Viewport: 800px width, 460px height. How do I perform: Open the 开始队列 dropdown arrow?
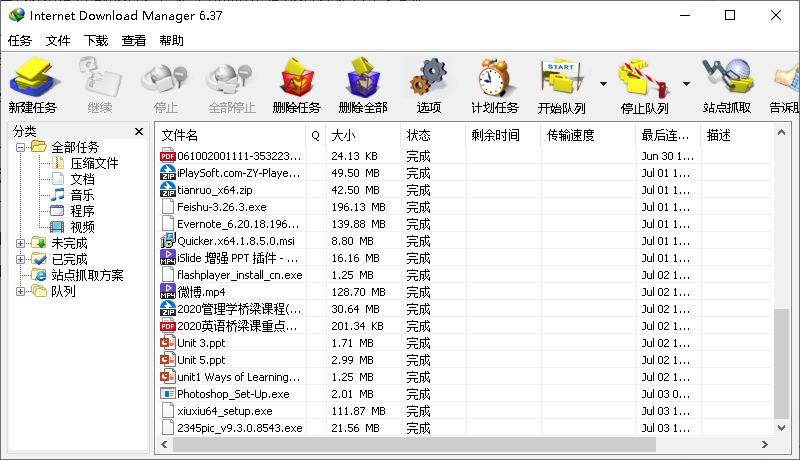pyautogui.click(x=603, y=84)
